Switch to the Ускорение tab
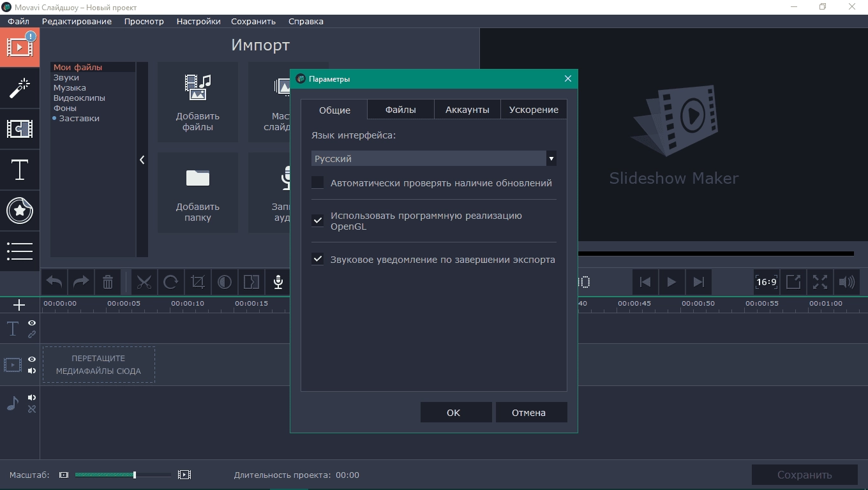868x490 pixels. point(534,109)
